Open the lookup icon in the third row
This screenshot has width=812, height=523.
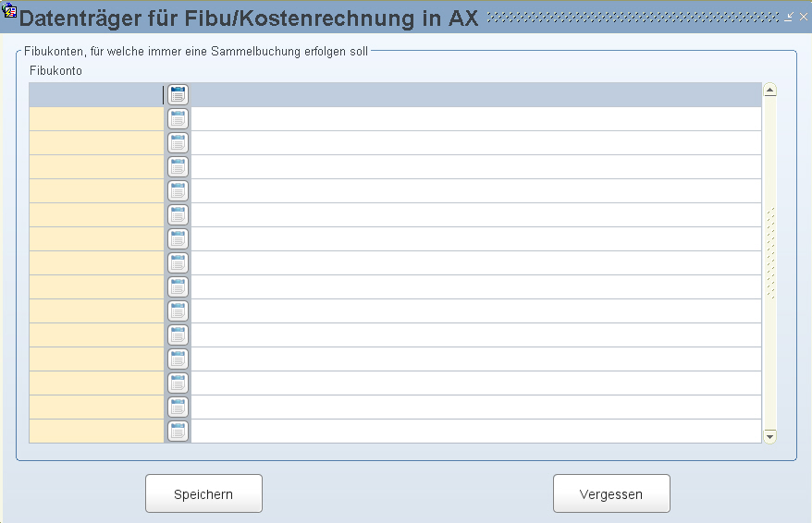[x=178, y=143]
